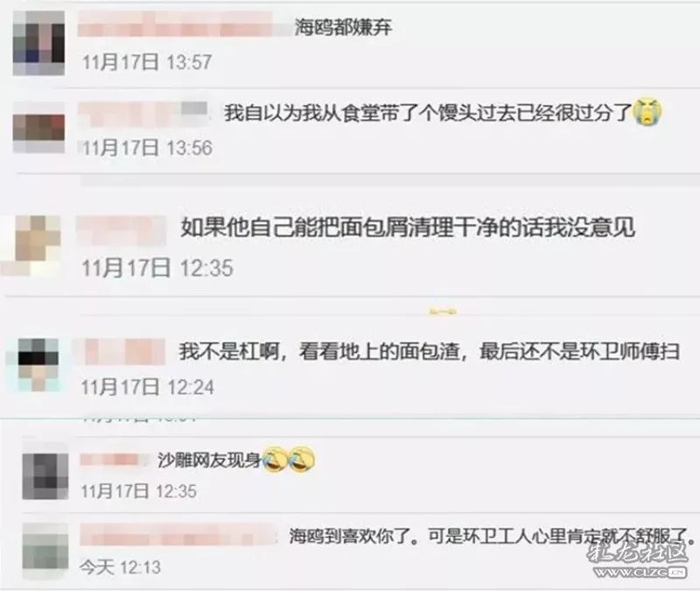Viewport: 700px width, 591px height.
Task: Open avatar of the 馒头 commenter
Action: click(x=38, y=128)
